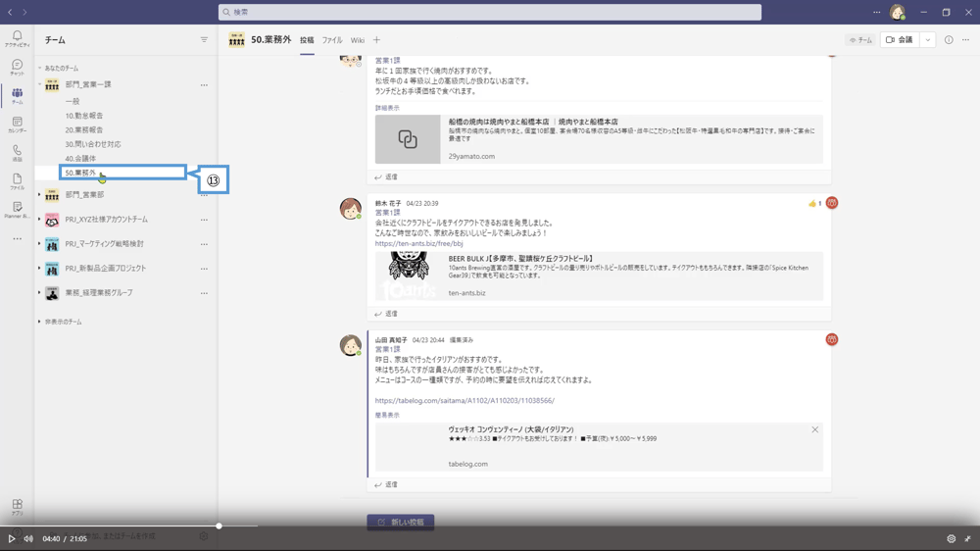Open channel info icon in header
The height and width of the screenshot is (551, 980).
(x=949, y=40)
